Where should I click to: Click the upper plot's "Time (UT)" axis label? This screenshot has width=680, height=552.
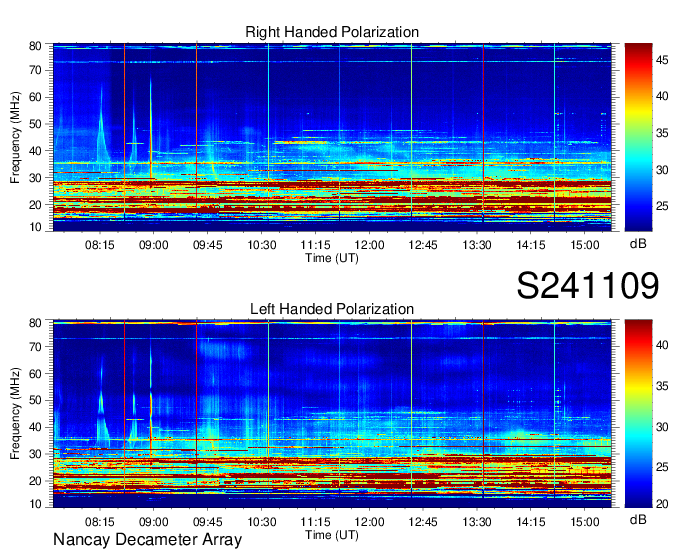[x=332, y=258]
